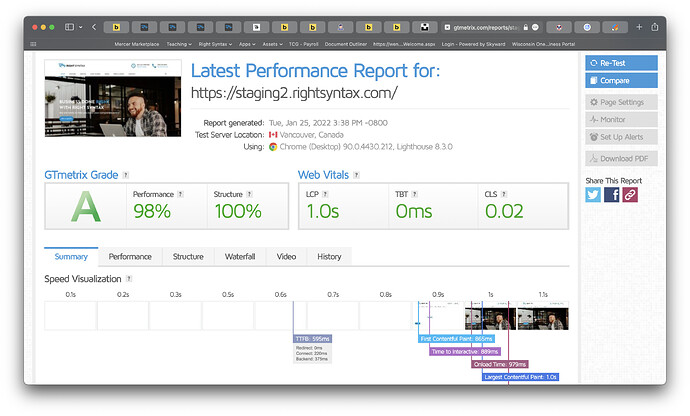The height and width of the screenshot is (416, 690).
Task: Click help icon beside Performance score
Action: (180, 194)
